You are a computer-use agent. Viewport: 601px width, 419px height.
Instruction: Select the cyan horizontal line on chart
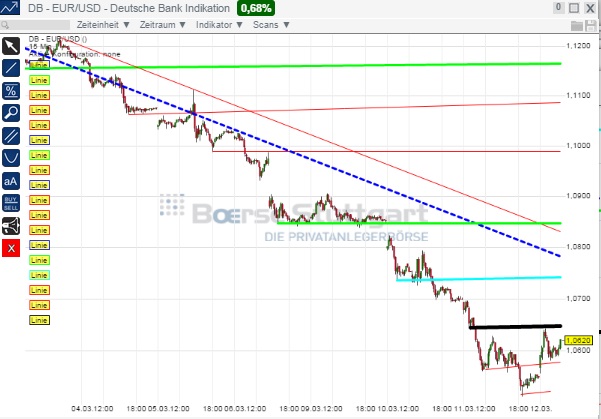[478, 279]
